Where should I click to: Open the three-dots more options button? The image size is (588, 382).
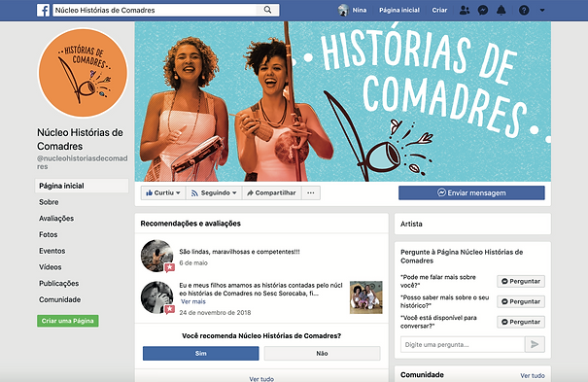pos(311,192)
